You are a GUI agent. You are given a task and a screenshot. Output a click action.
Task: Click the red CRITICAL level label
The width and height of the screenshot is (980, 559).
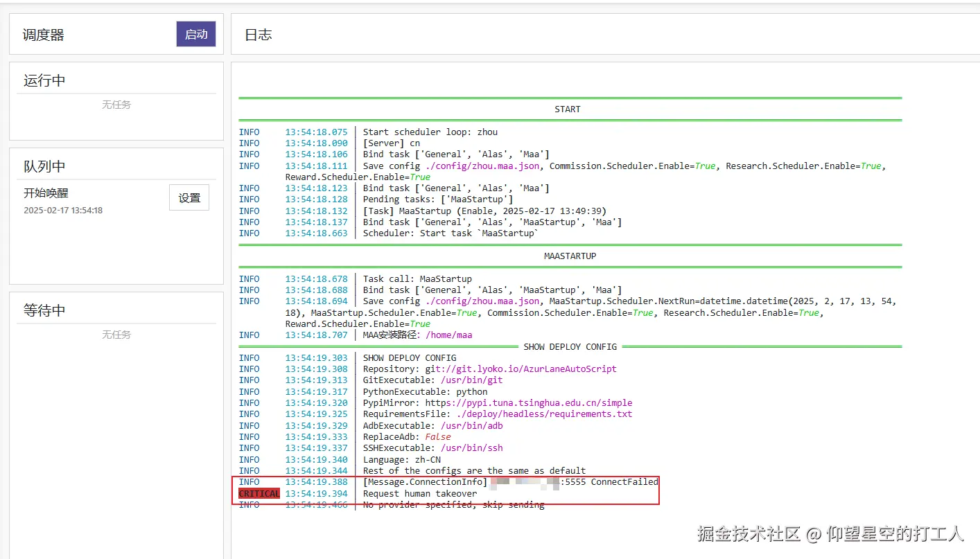pos(259,494)
